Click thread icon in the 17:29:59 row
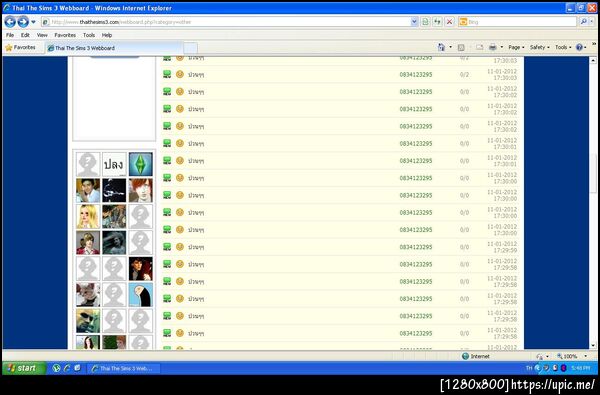Image resolution: width=600 pixels, height=395 pixels. click(x=167, y=246)
